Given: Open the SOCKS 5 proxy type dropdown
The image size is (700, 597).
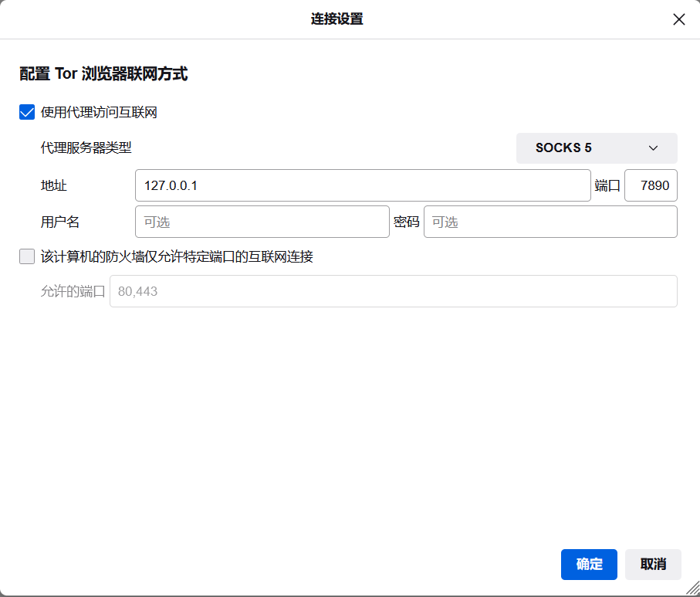Looking at the screenshot, I should [x=596, y=148].
